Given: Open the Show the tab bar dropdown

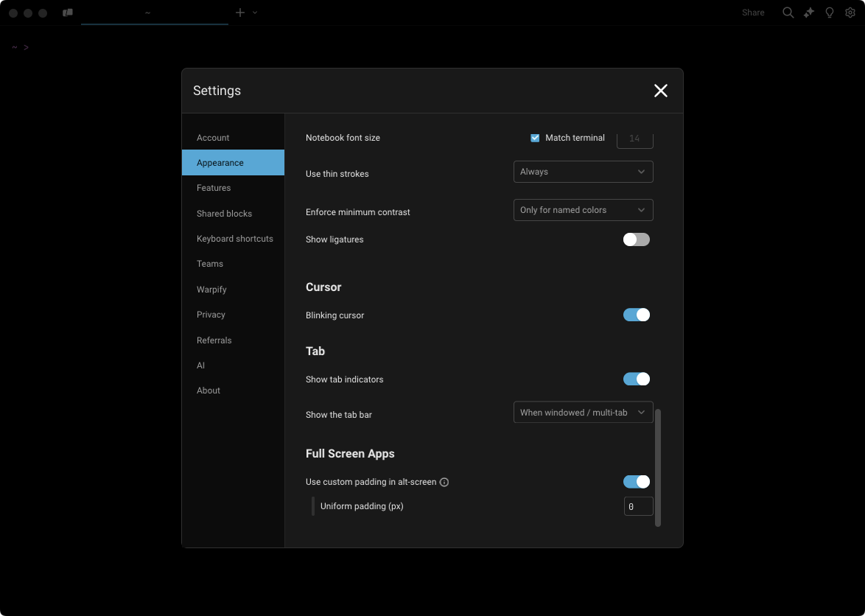Looking at the screenshot, I should [x=583, y=412].
